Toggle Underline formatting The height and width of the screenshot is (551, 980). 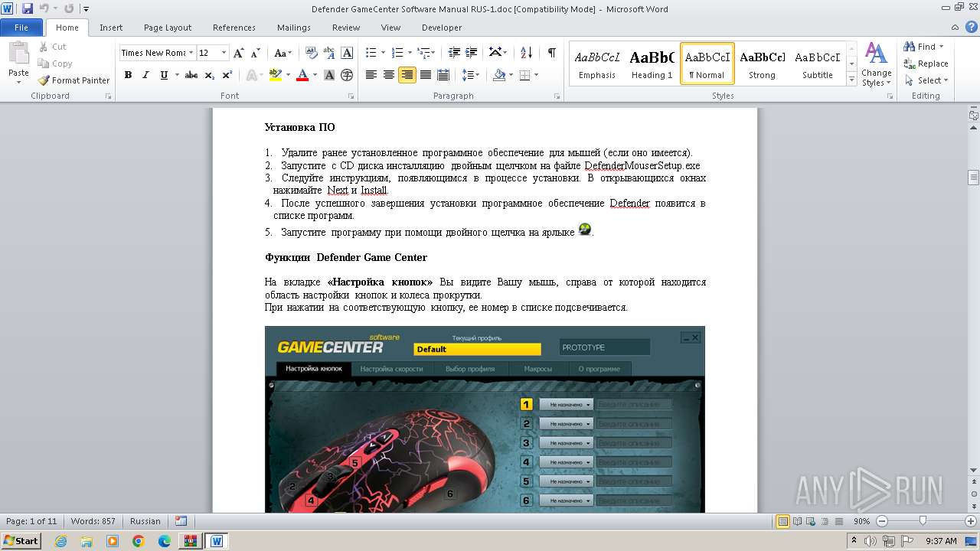point(163,75)
